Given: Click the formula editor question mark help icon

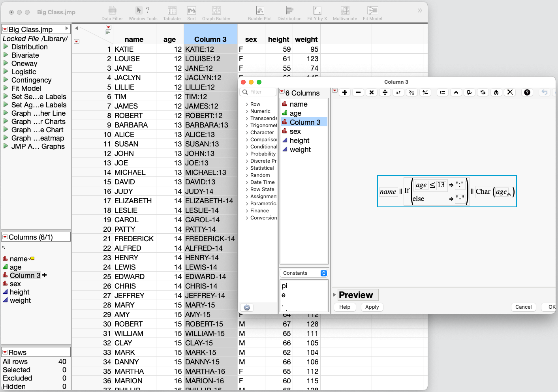Looking at the screenshot, I should (x=527, y=92).
